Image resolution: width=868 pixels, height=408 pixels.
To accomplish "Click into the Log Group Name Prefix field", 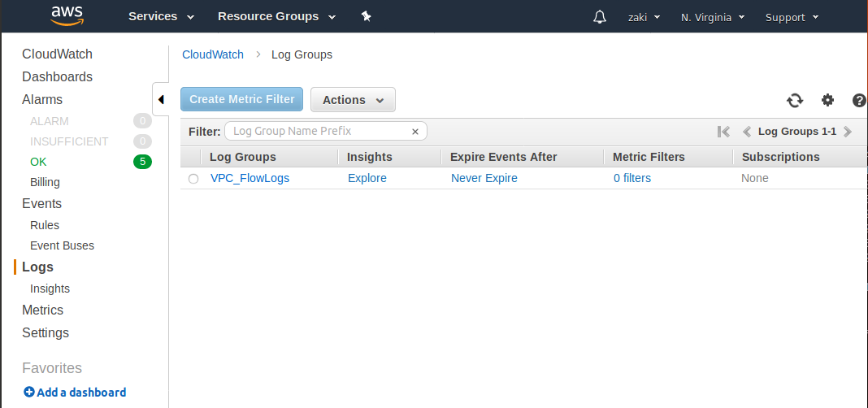I will (x=317, y=131).
